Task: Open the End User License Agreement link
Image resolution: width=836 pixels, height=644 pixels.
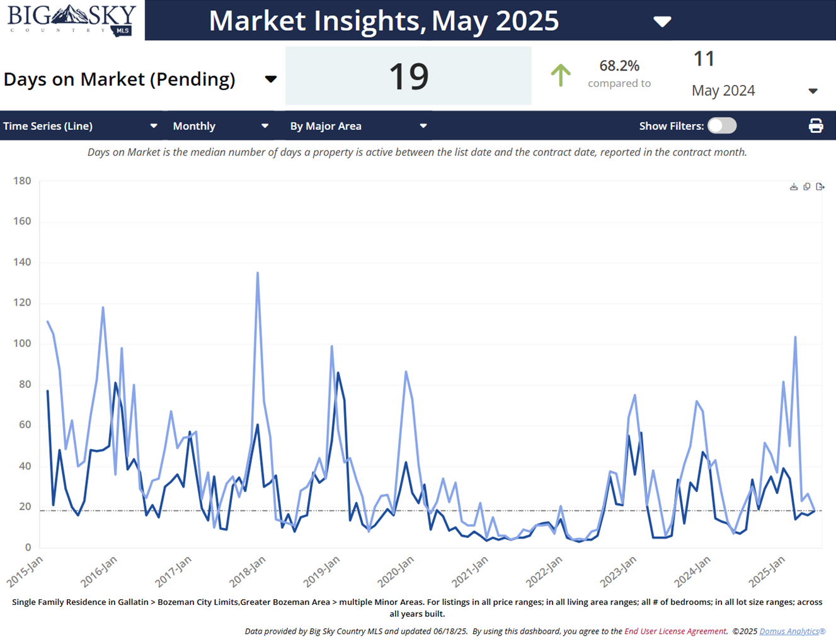Action: [675, 631]
